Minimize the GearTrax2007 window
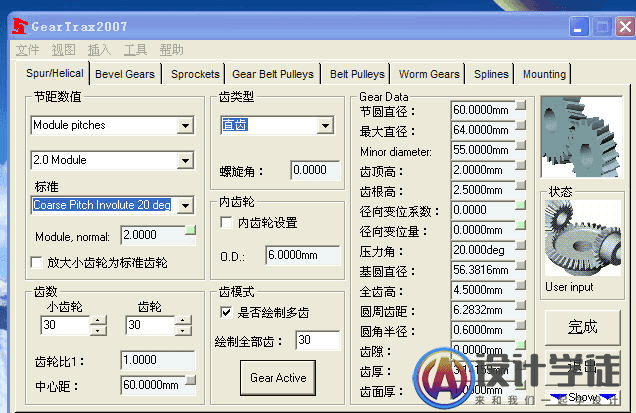This screenshot has width=636, height=413. pos(579,28)
